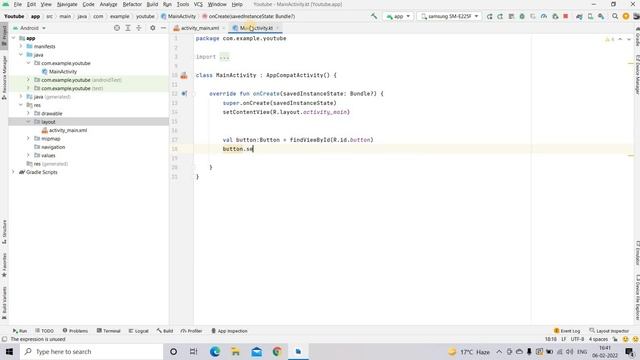Click the Make Project hammer icon
This screenshot has height=360, width=640.
(374, 16)
